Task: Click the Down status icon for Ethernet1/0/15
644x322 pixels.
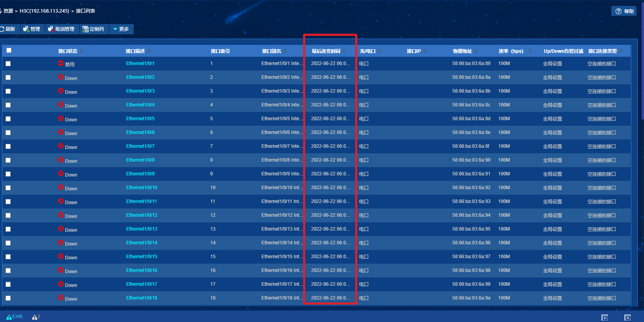Action: pyautogui.click(x=61, y=256)
